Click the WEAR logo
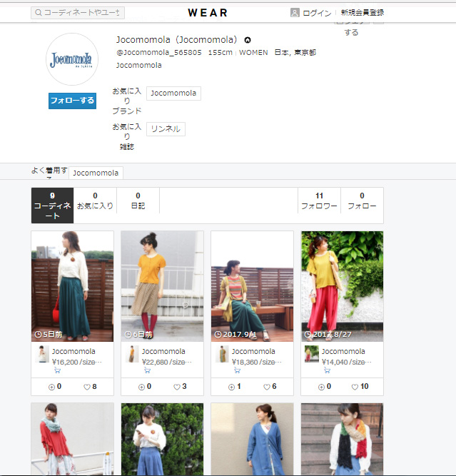Viewport: 456px width, 476px height. [208, 13]
